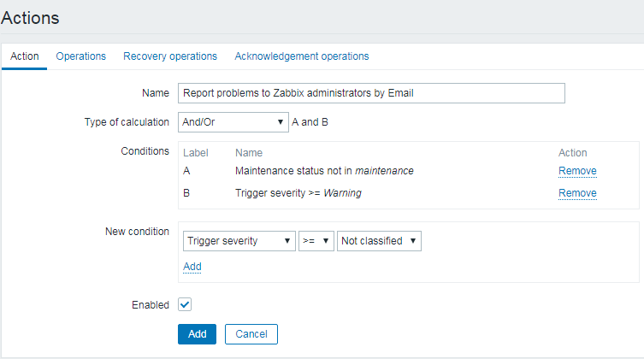Click the Add link under New condition
This screenshot has height=359, width=644.
(192, 267)
